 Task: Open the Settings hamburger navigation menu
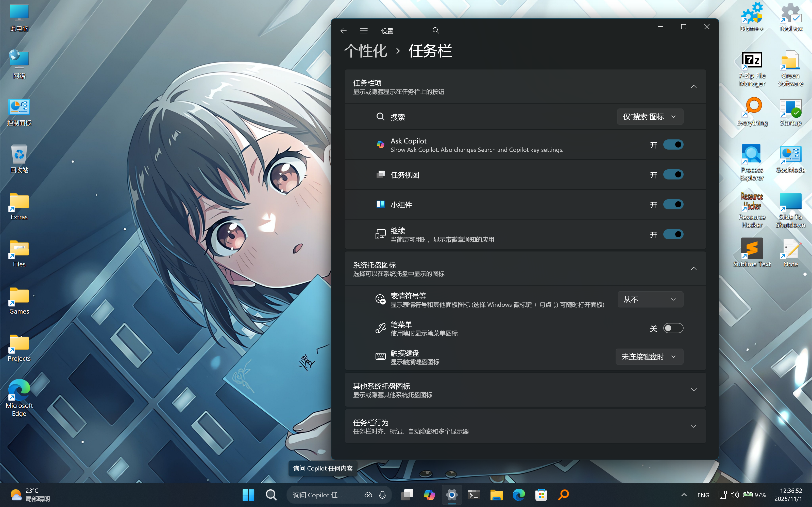364,31
